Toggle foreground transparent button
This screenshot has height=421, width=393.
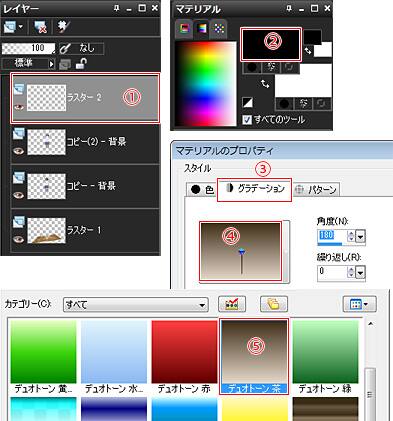[x=290, y=68]
